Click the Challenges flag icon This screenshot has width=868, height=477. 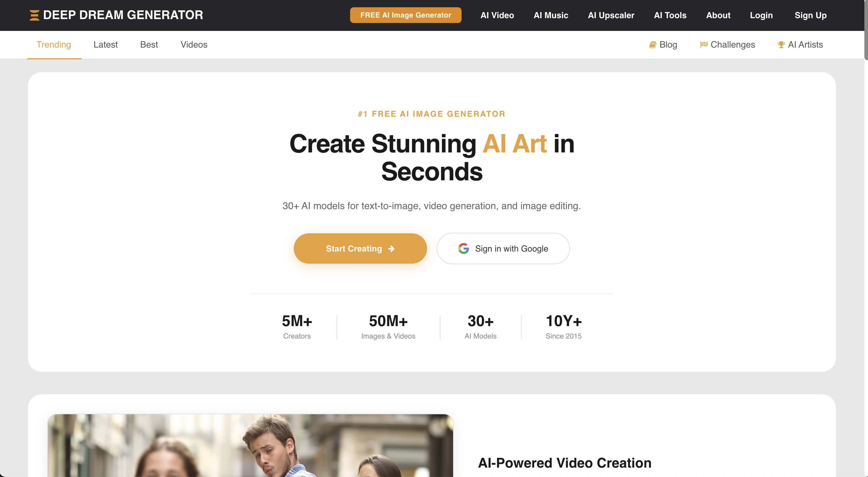click(704, 45)
